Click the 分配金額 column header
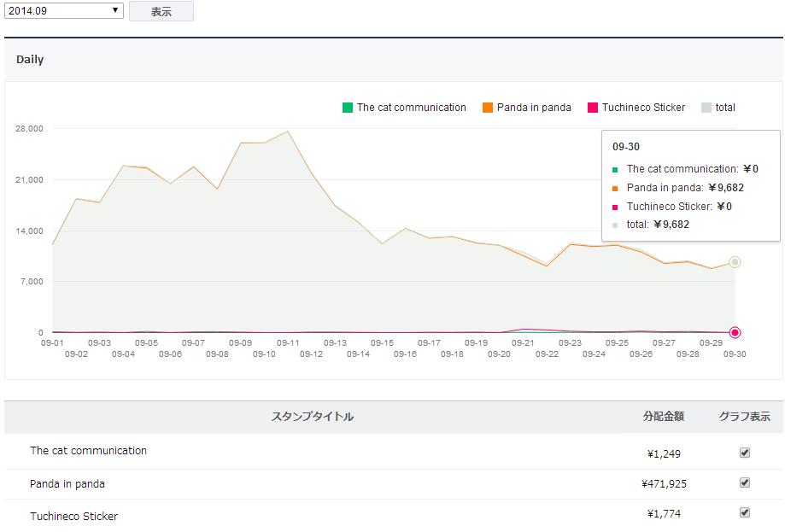The image size is (785, 532). [663, 417]
